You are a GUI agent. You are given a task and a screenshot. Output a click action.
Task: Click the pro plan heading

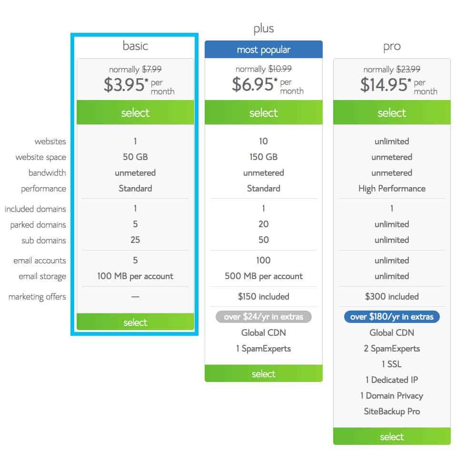[392, 47]
